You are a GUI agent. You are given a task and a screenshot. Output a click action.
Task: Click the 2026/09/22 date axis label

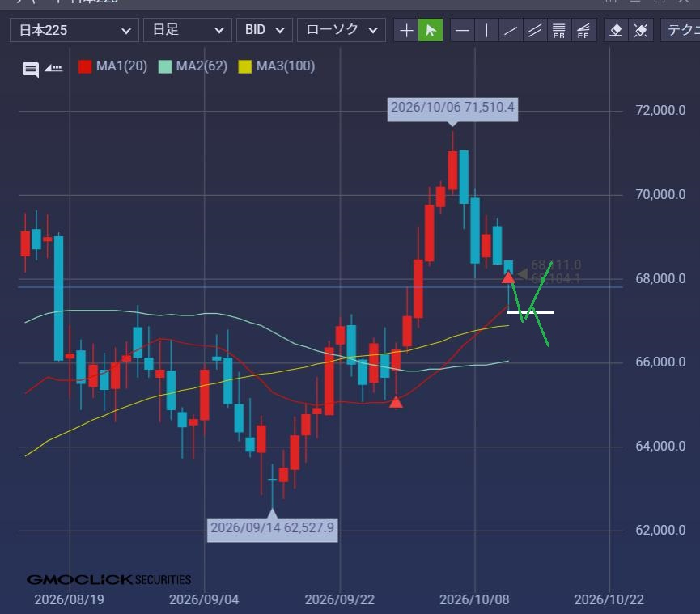click(x=340, y=599)
